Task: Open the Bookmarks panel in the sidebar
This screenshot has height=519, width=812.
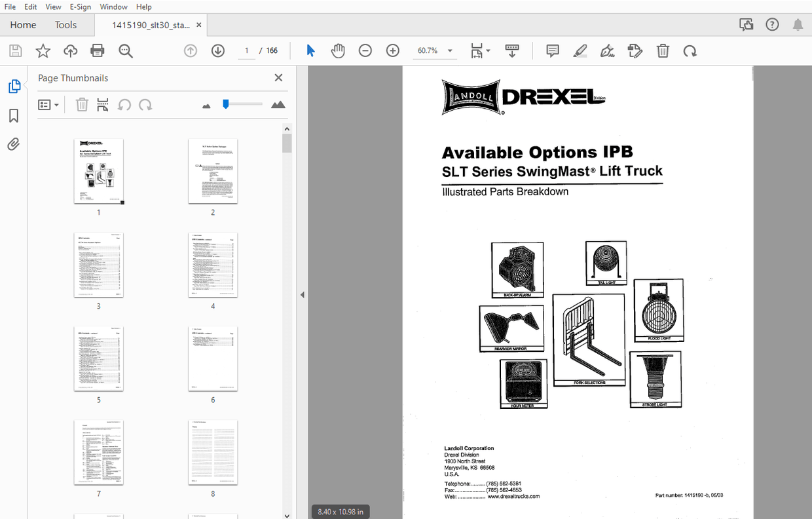Action: pos(14,115)
